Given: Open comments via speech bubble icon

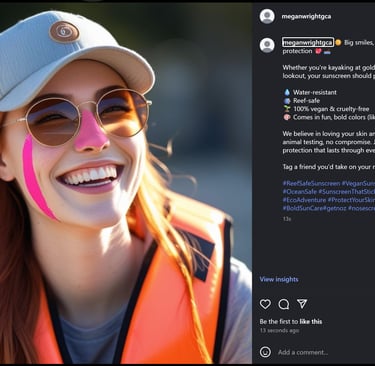Looking at the screenshot, I should point(284,304).
